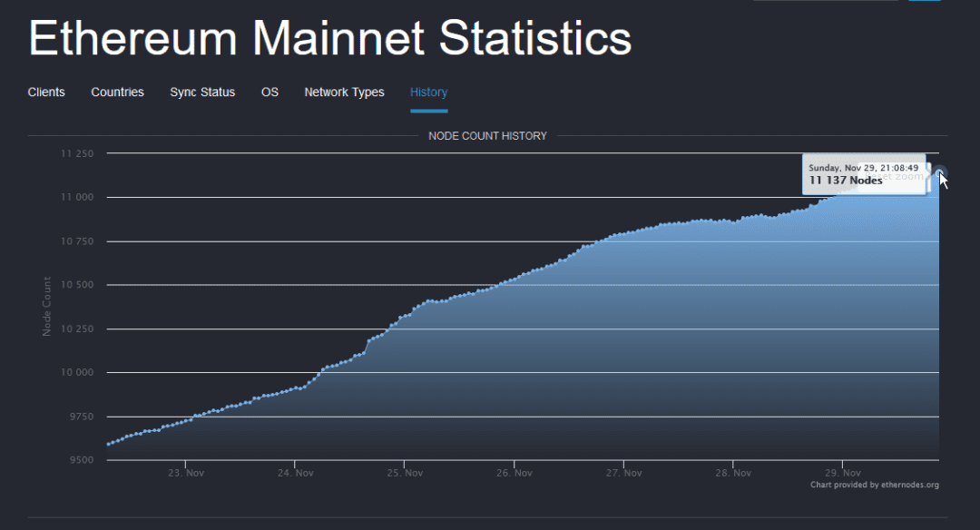Click the 9500 y-axis value

[82, 461]
